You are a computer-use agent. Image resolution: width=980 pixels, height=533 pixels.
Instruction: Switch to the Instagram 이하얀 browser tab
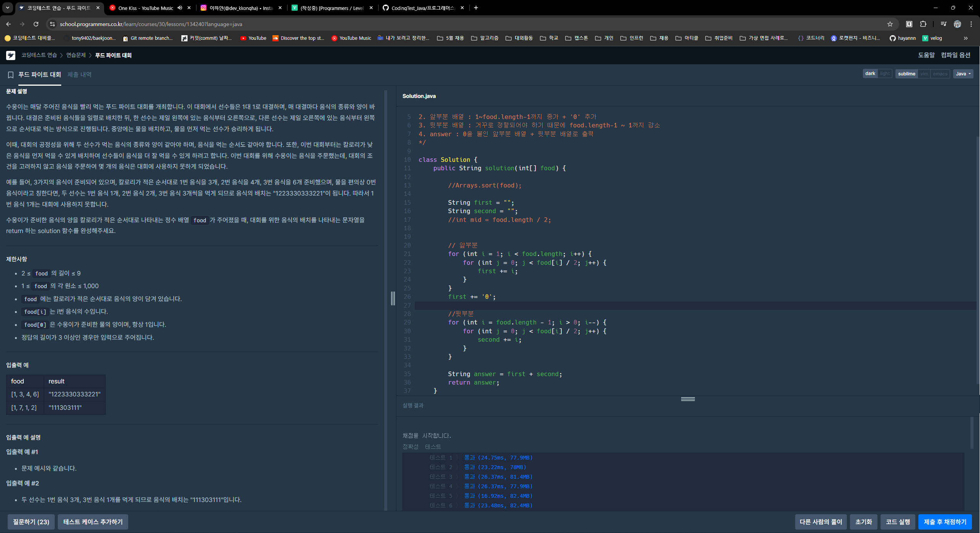coord(241,8)
